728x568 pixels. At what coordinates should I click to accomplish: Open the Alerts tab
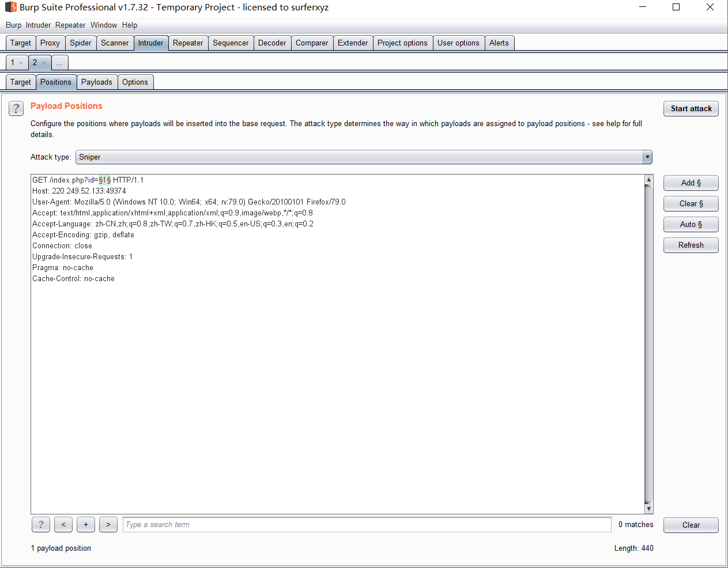pos(499,43)
